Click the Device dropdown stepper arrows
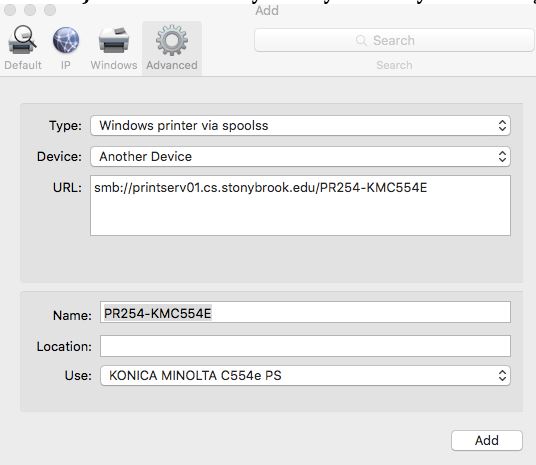 [502, 157]
